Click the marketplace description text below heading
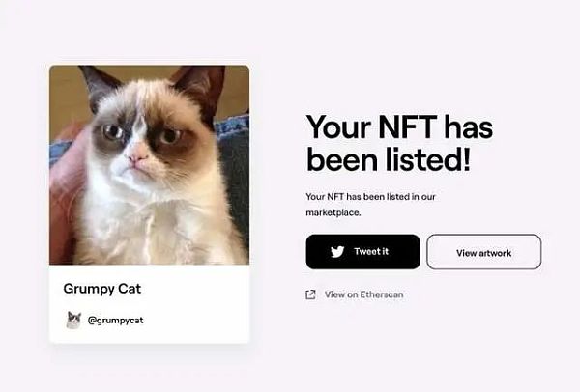 [370, 204]
